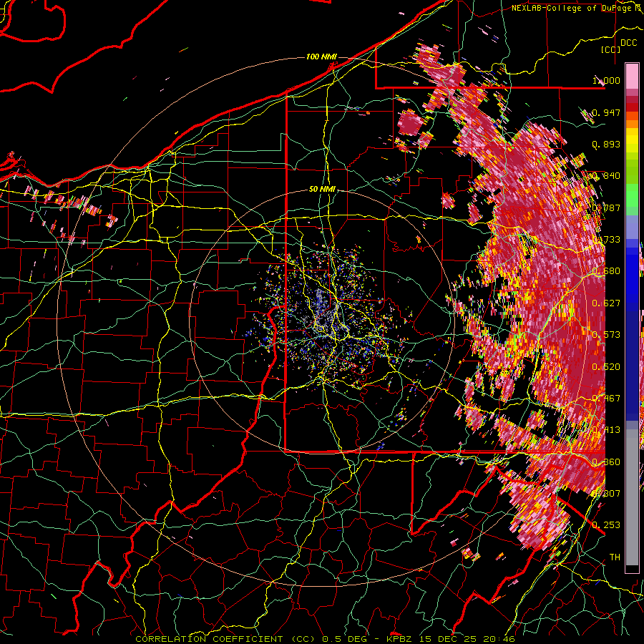Click the "DCC" label above the legend
The height and width of the screenshot is (644, 644).
pos(629,43)
